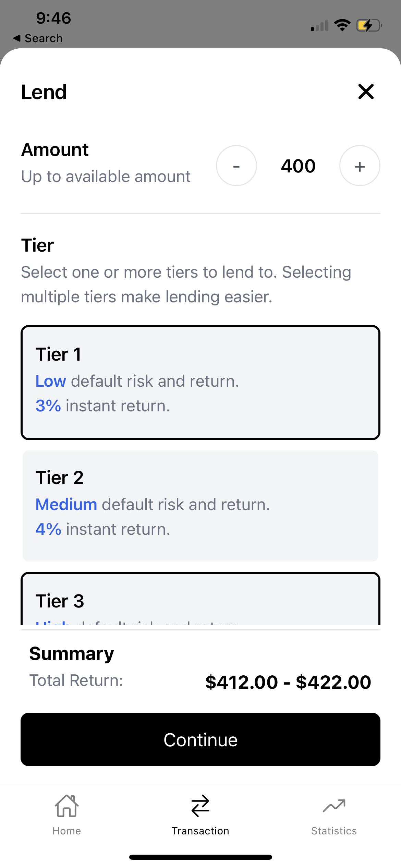Close the Lend sheet with X
Screen dimensions: 401x868
366,92
